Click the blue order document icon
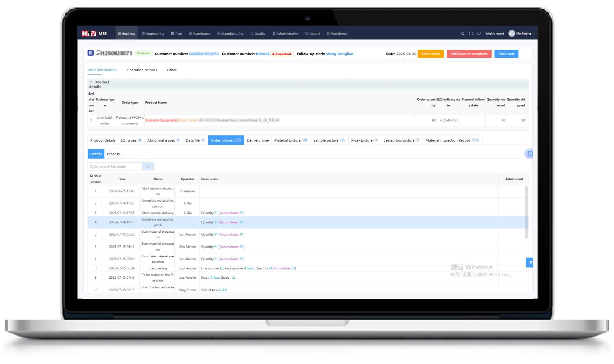 coord(91,53)
